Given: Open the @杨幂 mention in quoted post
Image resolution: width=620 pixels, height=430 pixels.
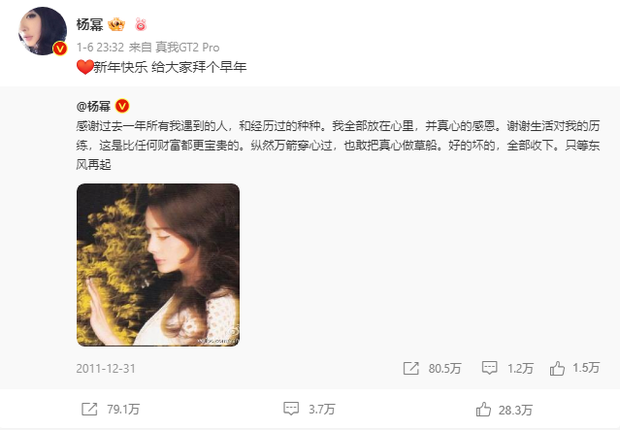Looking at the screenshot, I should (93, 106).
